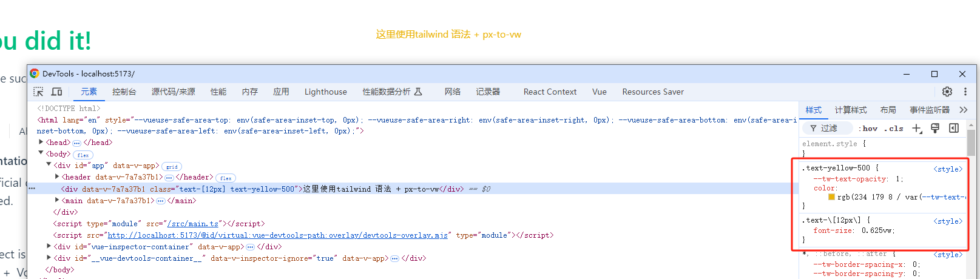This screenshot has width=980, height=279.
Task: Toggle the computed styles sidebar icon
Action: click(x=954, y=128)
